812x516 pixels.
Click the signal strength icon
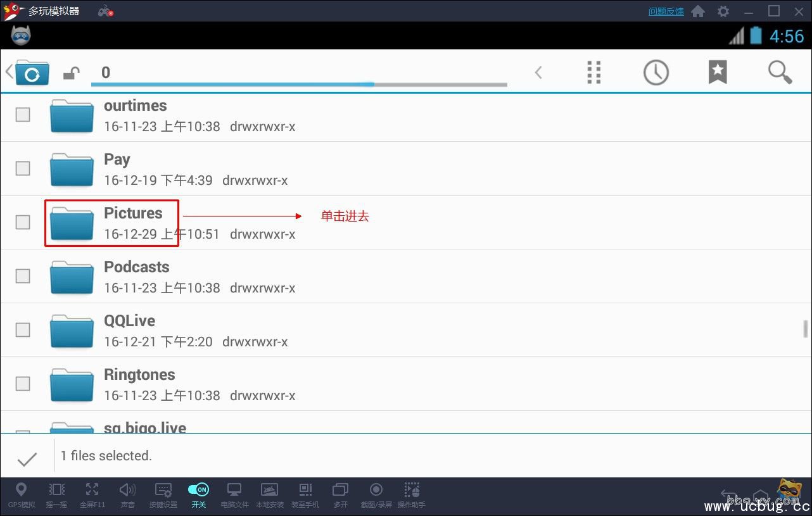(736, 36)
